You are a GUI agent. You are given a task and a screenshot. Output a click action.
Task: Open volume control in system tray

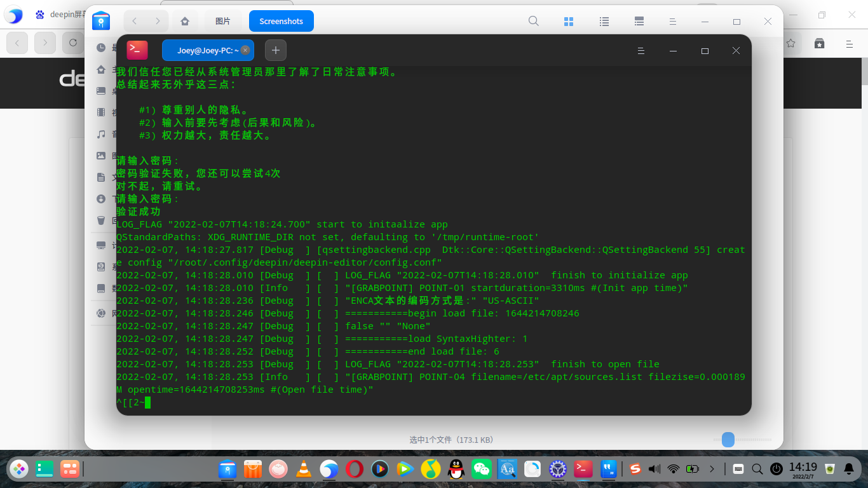tap(654, 469)
